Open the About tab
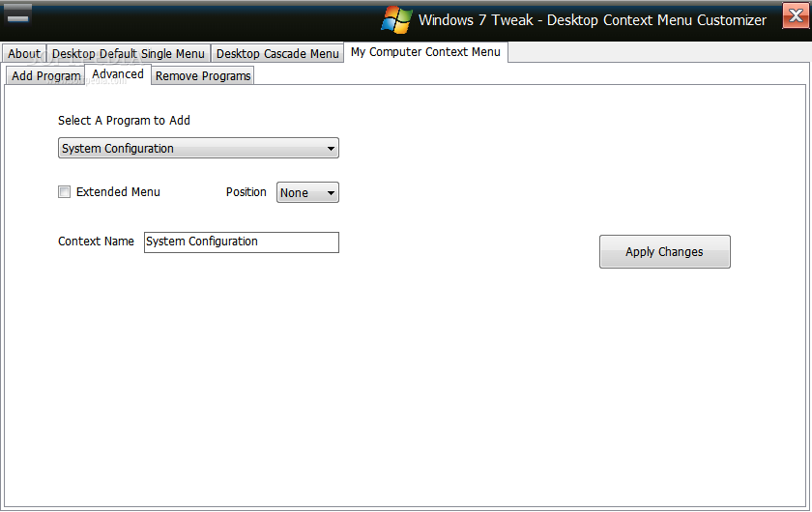The height and width of the screenshot is (512, 812). 24,53
